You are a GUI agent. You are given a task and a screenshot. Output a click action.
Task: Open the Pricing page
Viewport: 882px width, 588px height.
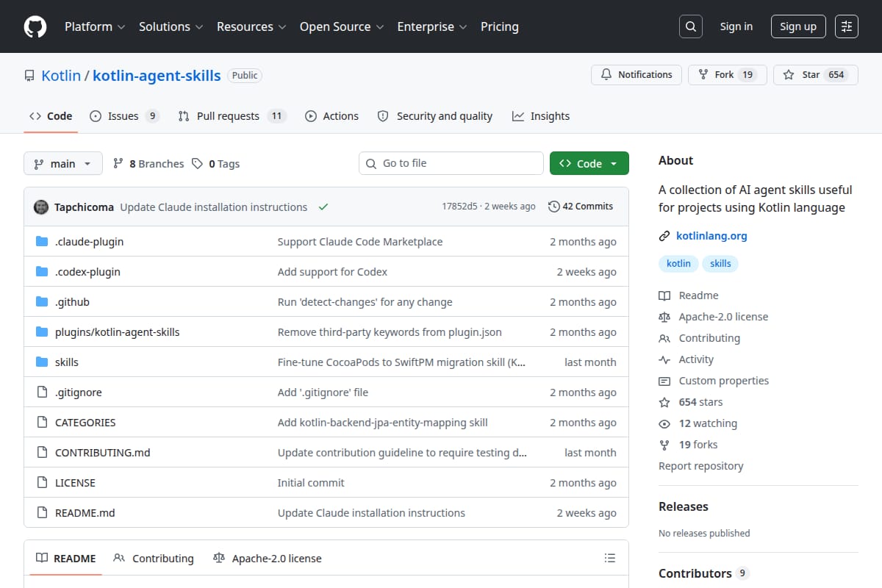click(x=500, y=26)
